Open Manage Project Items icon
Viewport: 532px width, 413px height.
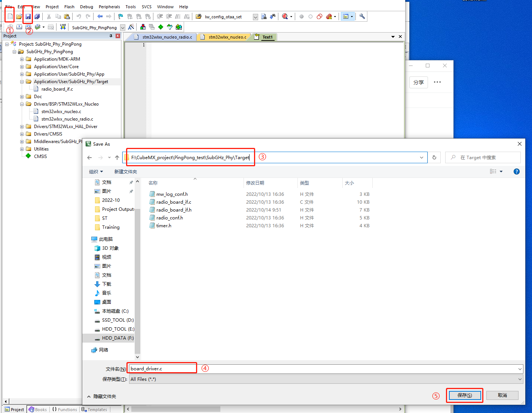143,27
